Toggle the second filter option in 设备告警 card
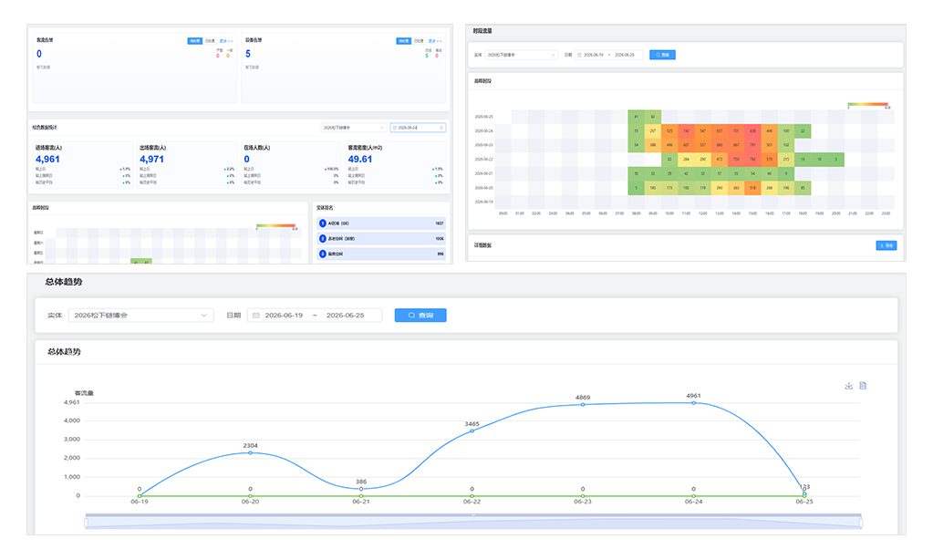The image size is (933, 560). (419, 41)
